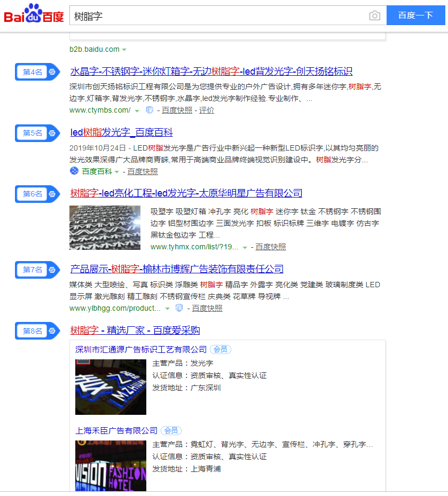The width and height of the screenshot is (448, 496).
Task: Open the 产品展示-树脂字-榆林市博辉广告 result
Action: click(x=177, y=269)
